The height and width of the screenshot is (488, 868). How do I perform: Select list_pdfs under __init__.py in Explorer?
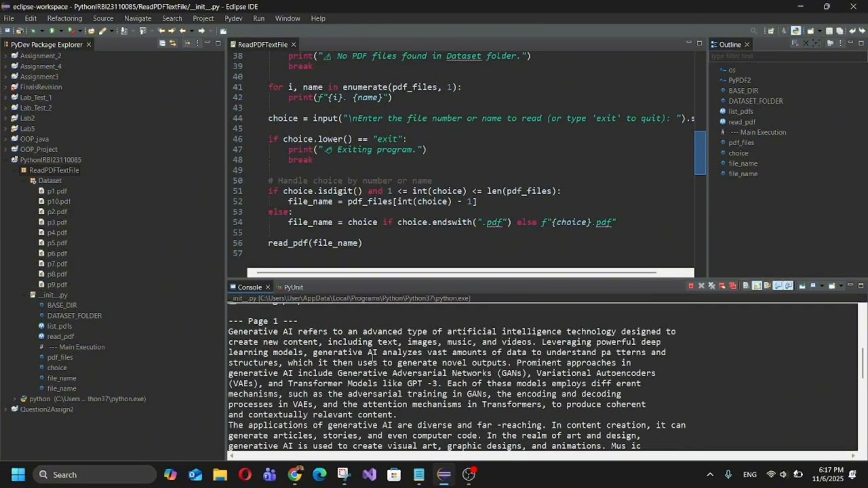click(x=60, y=326)
